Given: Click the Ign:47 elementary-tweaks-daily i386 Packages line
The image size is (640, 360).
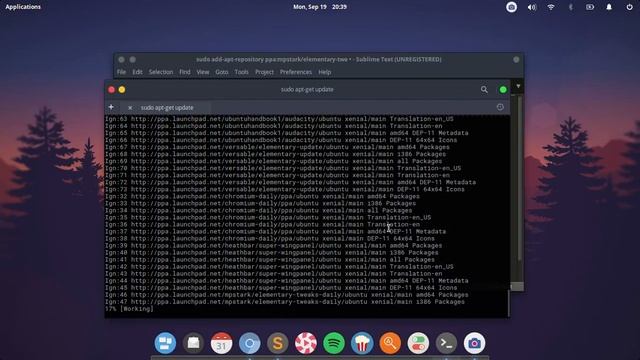Looking at the screenshot, I should coord(285,302).
